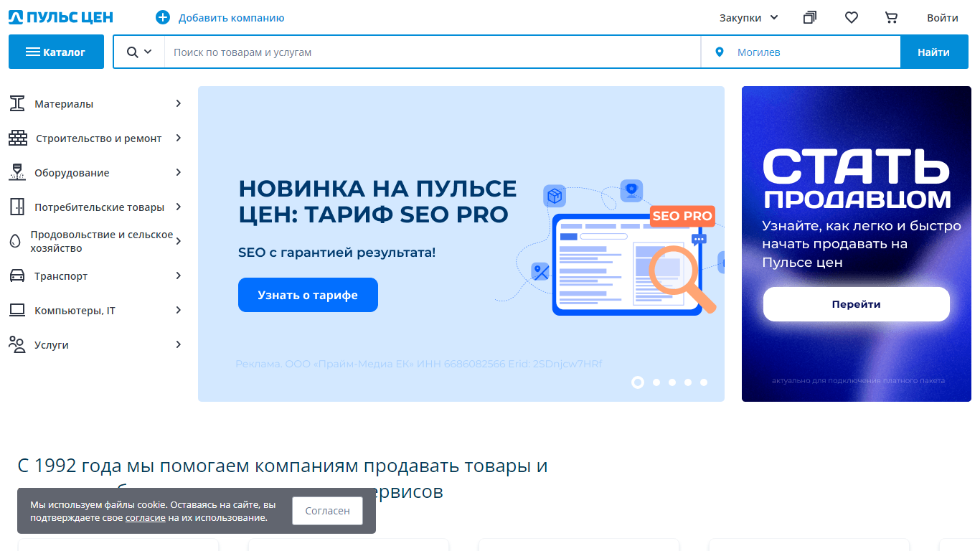
Task: Expand Услуги submenu chevron
Action: pos(179,344)
